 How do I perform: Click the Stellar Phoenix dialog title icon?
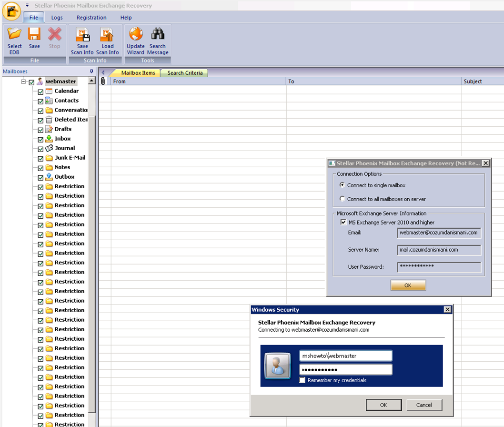tap(332, 163)
